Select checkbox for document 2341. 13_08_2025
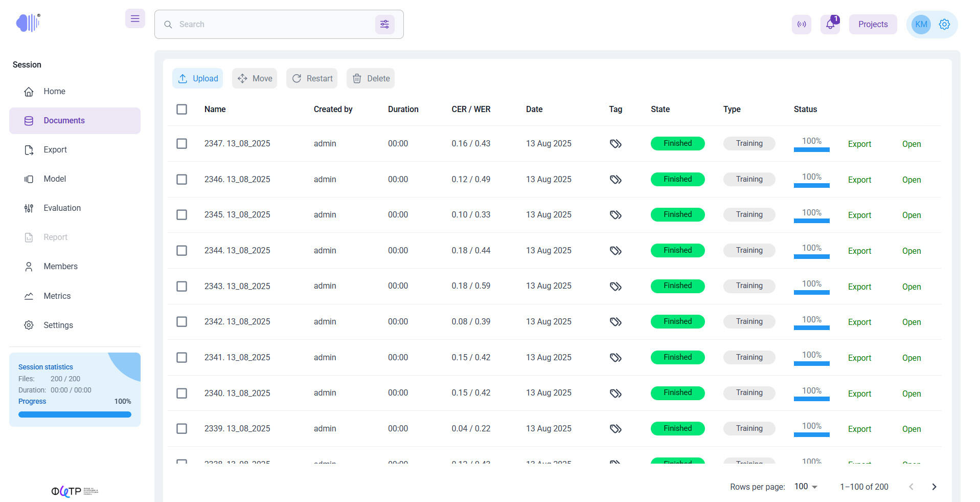The image size is (980, 502). 181,358
